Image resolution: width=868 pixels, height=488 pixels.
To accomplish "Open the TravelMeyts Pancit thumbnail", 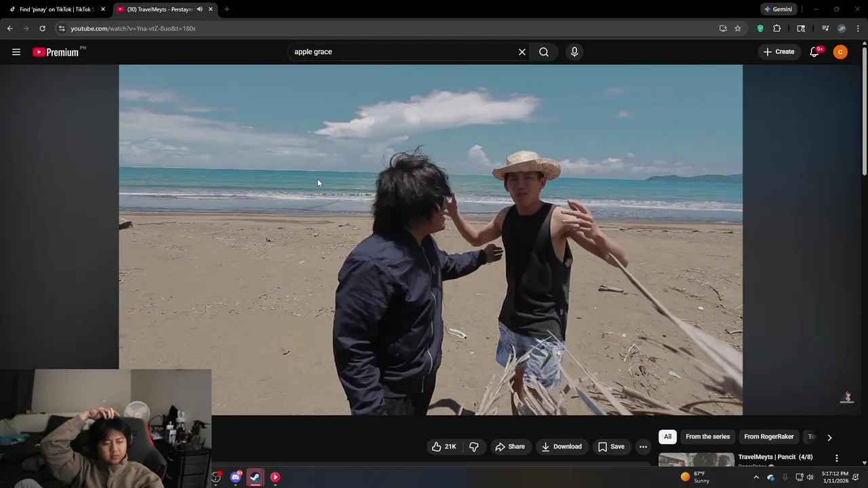I will pyautogui.click(x=696, y=460).
